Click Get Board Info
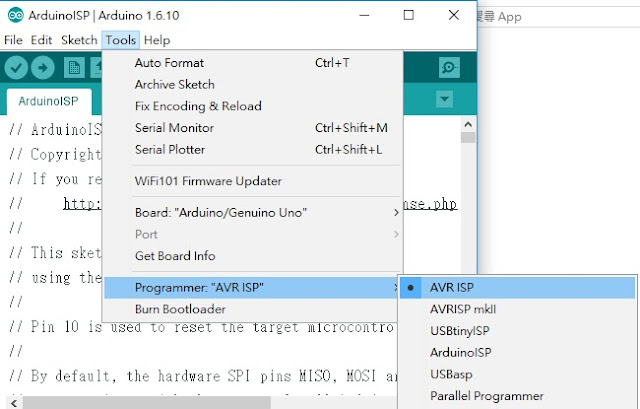The width and height of the screenshot is (640, 409). (253, 256)
